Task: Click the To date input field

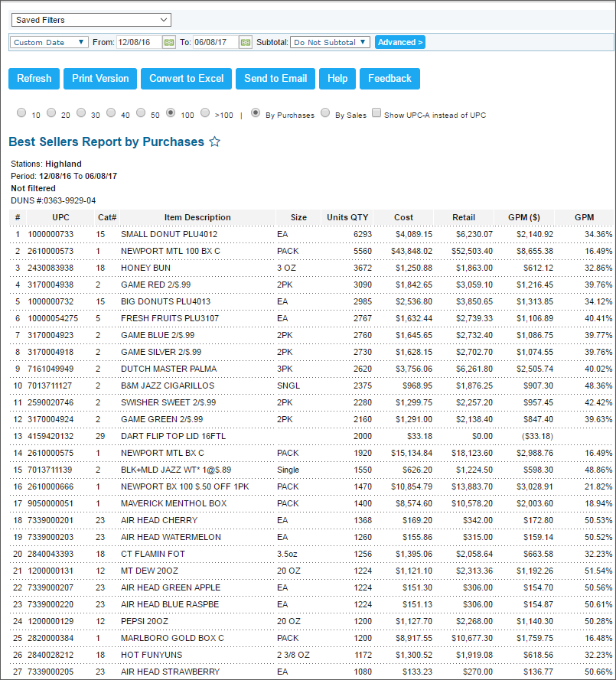Action: (x=215, y=43)
